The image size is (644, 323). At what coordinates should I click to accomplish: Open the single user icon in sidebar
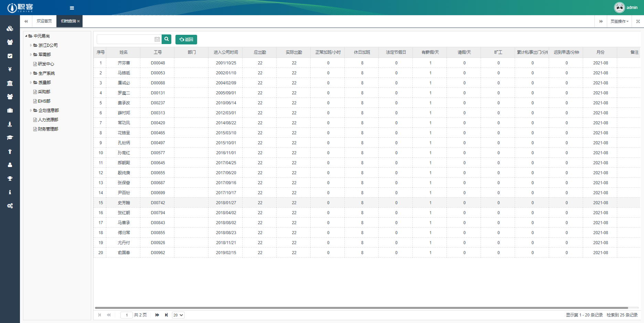click(10, 165)
